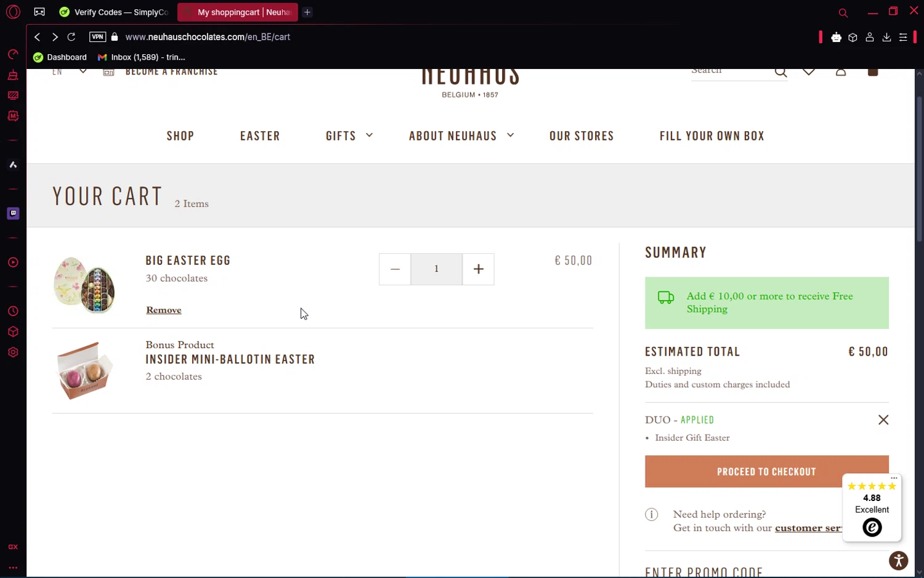Image resolution: width=924 pixels, height=578 pixels.
Task: Remove the applied DUO promo code
Action: 883,420
